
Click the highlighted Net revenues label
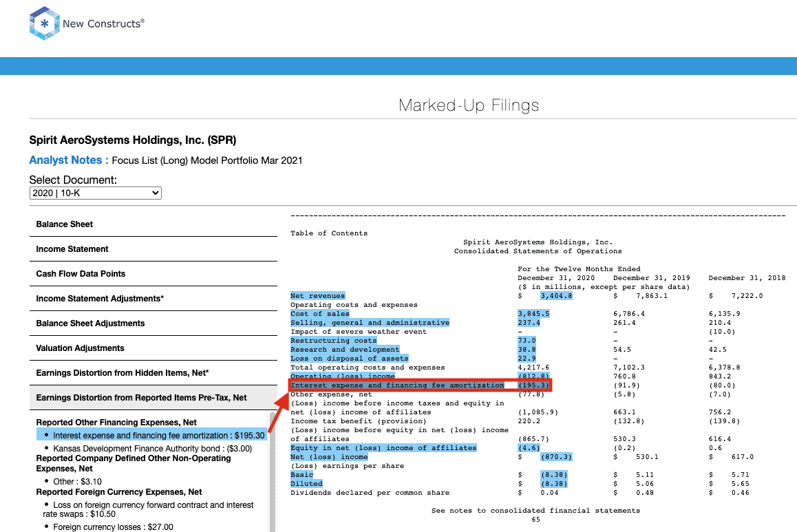[318, 296]
